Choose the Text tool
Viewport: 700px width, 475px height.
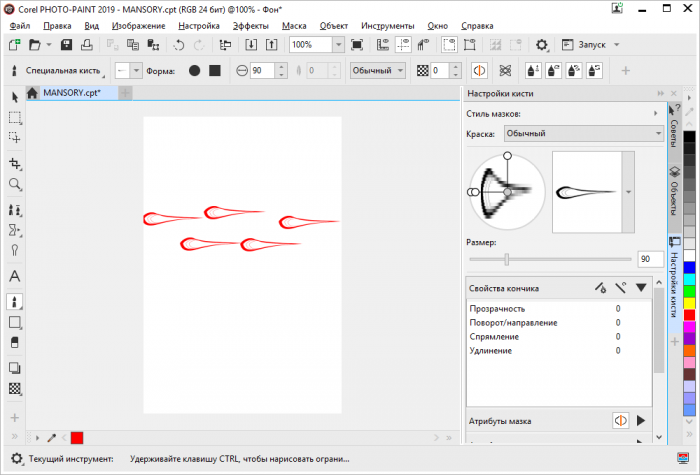pyautogui.click(x=15, y=276)
